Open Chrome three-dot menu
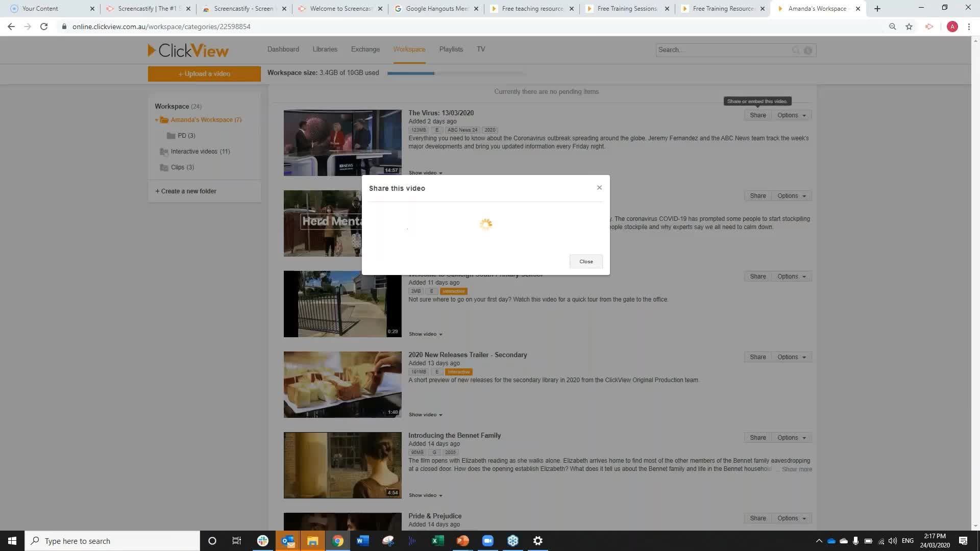The image size is (980, 551). [969, 27]
